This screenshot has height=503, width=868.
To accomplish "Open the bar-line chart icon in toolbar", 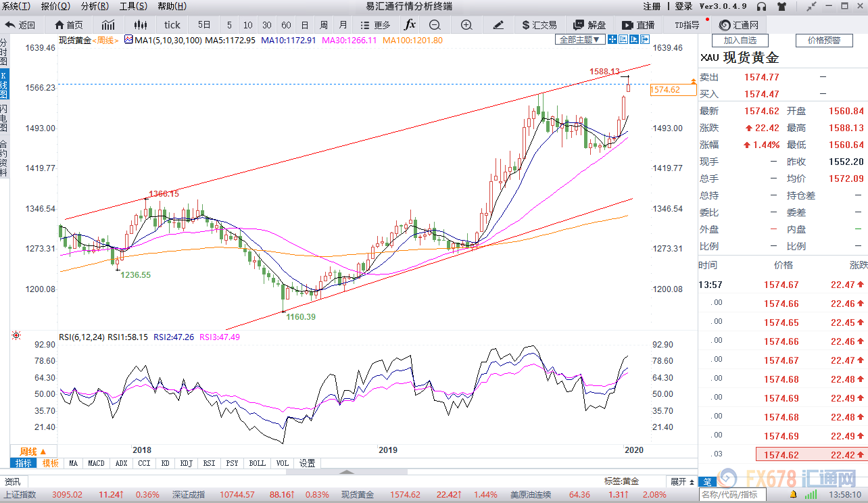I will click(x=108, y=25).
